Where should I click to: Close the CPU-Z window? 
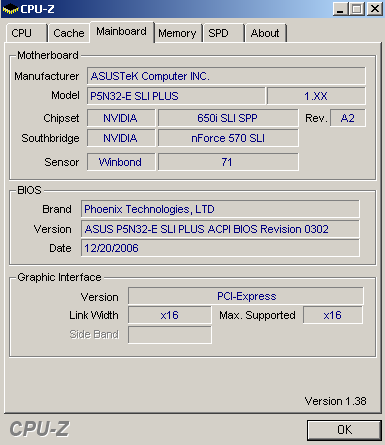(375, 9)
